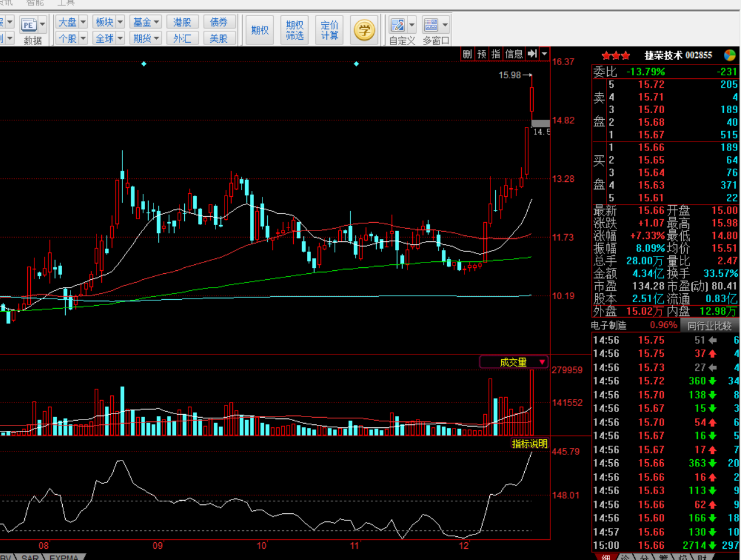Open the PE data icon
Image resolution: width=741 pixels, height=560 pixels.
[x=28, y=25]
